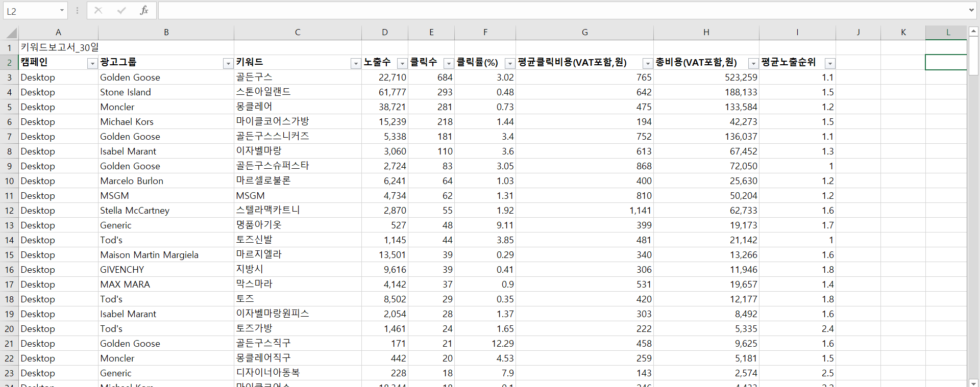Click MSGM cell in 광고그룹 column

[x=166, y=196]
